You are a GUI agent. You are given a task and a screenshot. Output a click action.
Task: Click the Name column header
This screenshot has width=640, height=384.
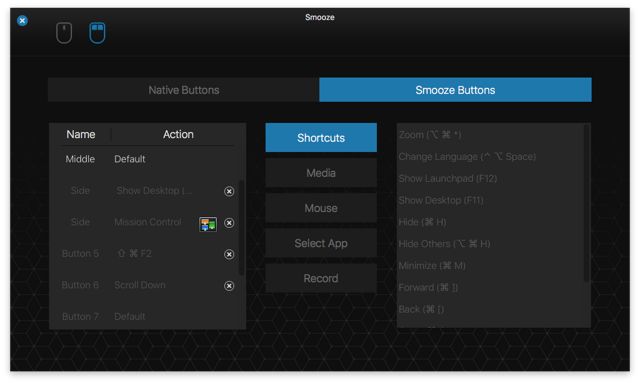pyautogui.click(x=81, y=134)
